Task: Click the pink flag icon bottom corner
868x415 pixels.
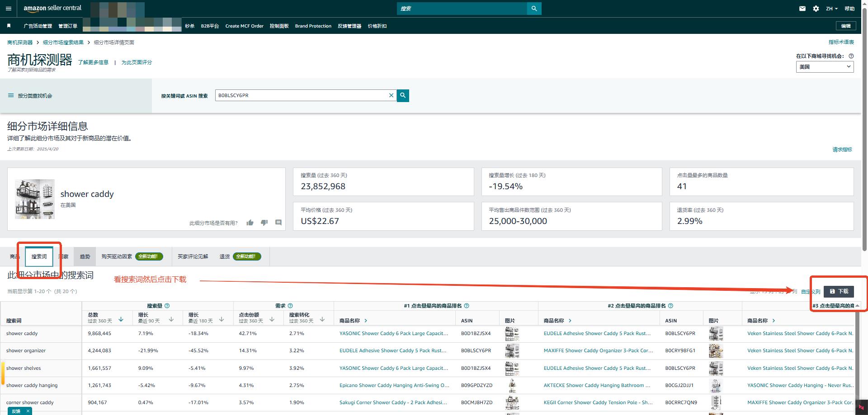Action: [861, 407]
